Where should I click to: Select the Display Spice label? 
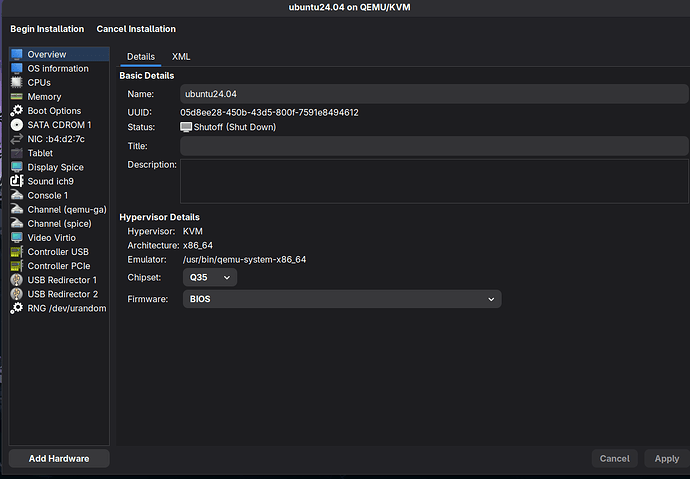click(55, 167)
